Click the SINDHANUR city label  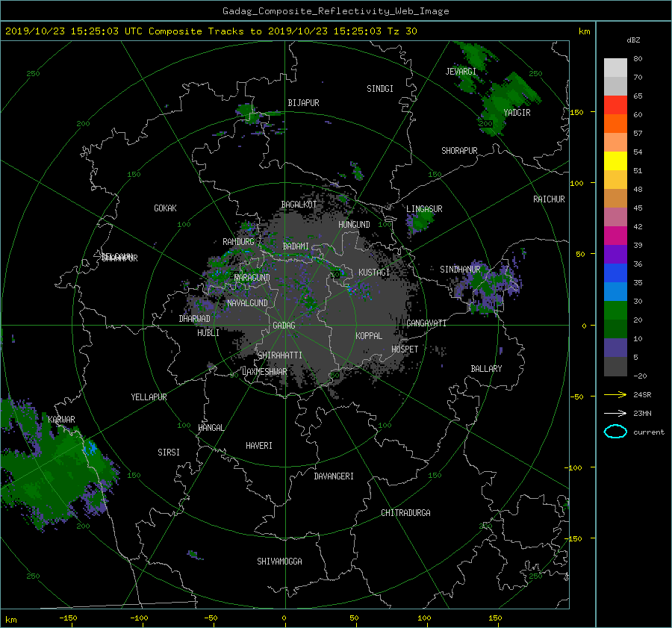[460, 270]
